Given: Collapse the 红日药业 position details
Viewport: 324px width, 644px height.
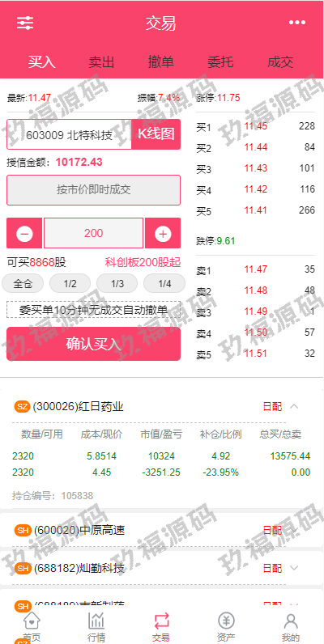Looking at the screenshot, I should [294, 407].
